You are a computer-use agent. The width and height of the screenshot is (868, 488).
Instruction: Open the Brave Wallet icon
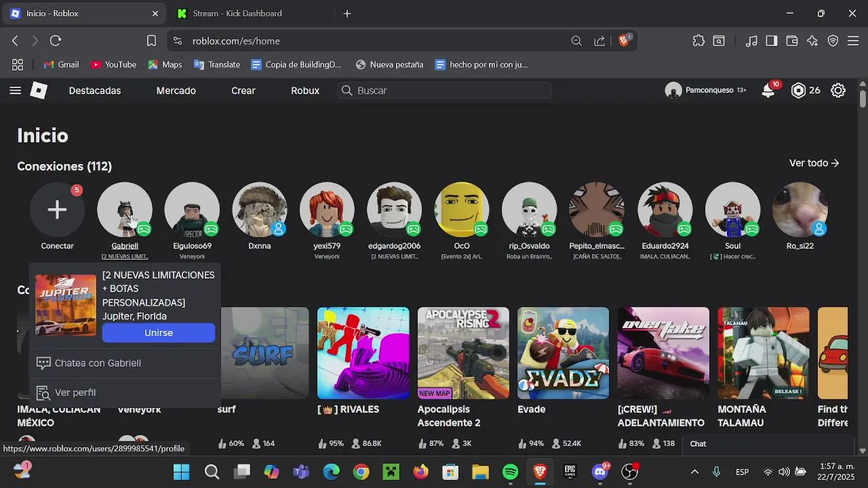tap(791, 41)
